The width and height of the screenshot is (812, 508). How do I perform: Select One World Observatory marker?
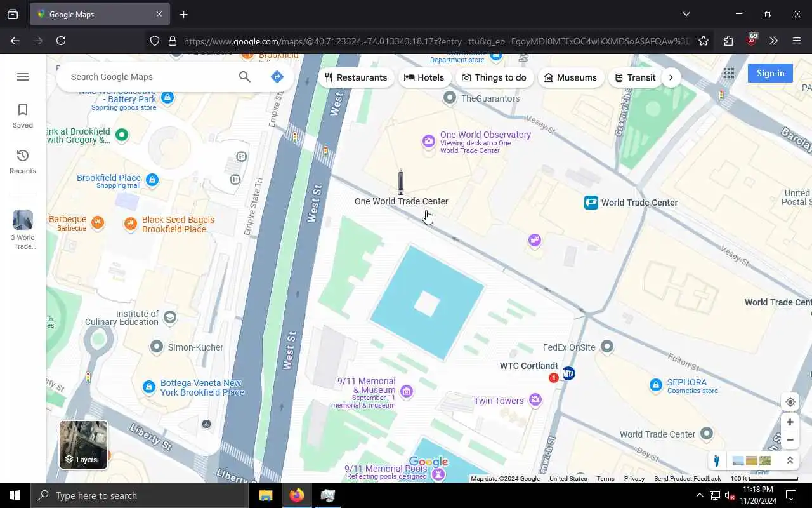click(x=429, y=142)
